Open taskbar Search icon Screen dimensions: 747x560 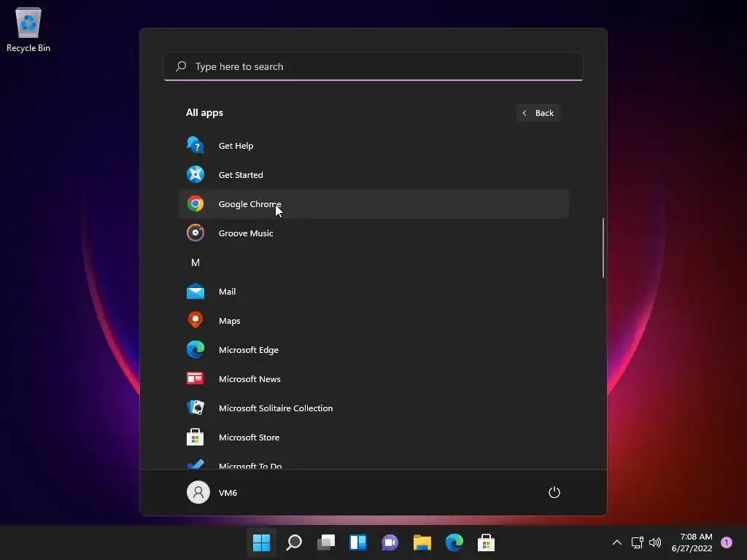tap(294, 542)
